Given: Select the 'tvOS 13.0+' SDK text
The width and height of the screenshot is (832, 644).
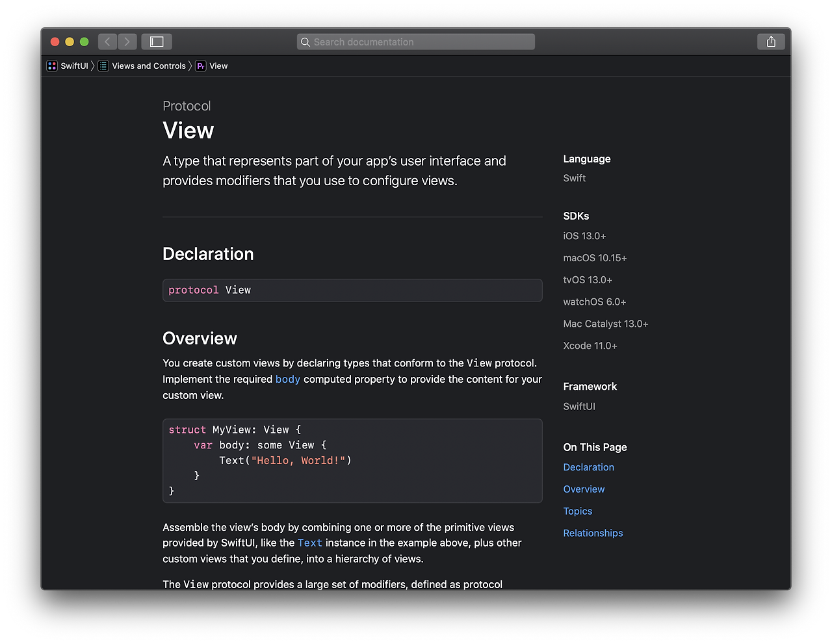Looking at the screenshot, I should click(588, 280).
